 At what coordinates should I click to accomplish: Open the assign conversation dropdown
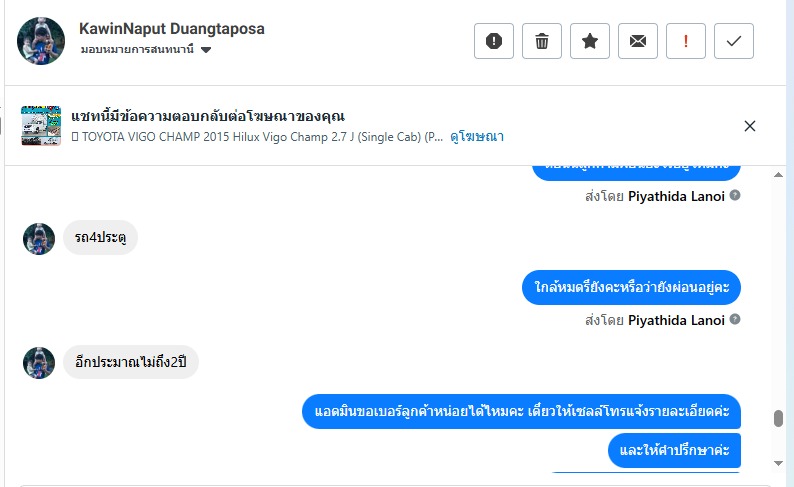point(205,50)
